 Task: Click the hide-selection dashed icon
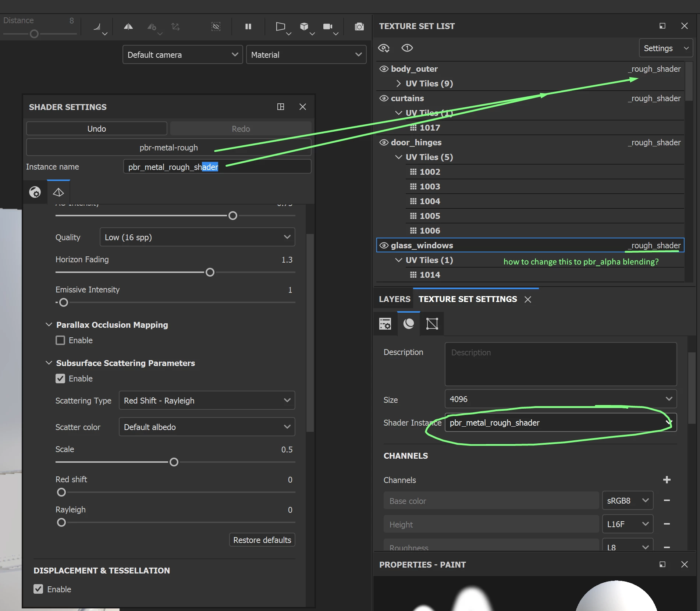click(x=216, y=26)
